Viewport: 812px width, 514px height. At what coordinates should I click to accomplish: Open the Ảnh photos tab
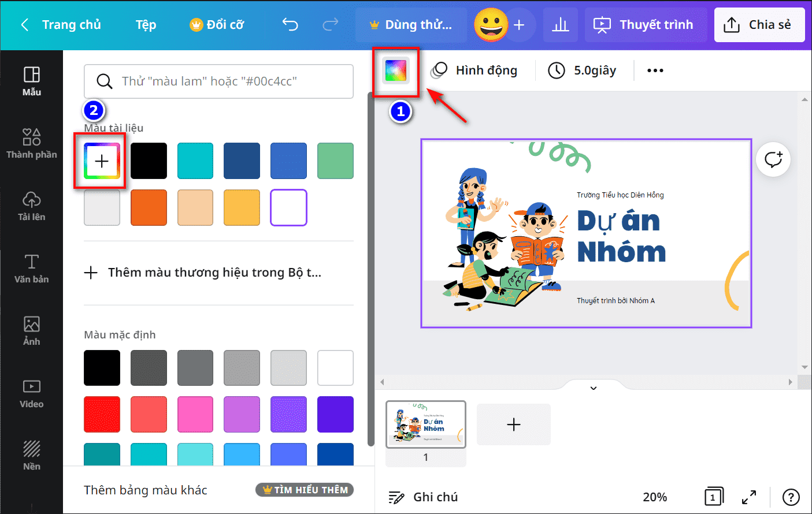coord(31,331)
